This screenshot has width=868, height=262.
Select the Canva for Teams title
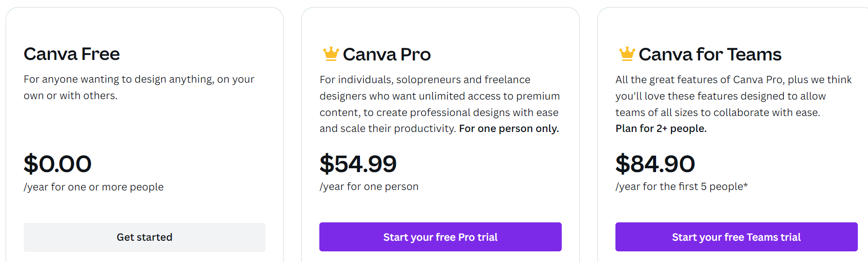click(x=710, y=55)
